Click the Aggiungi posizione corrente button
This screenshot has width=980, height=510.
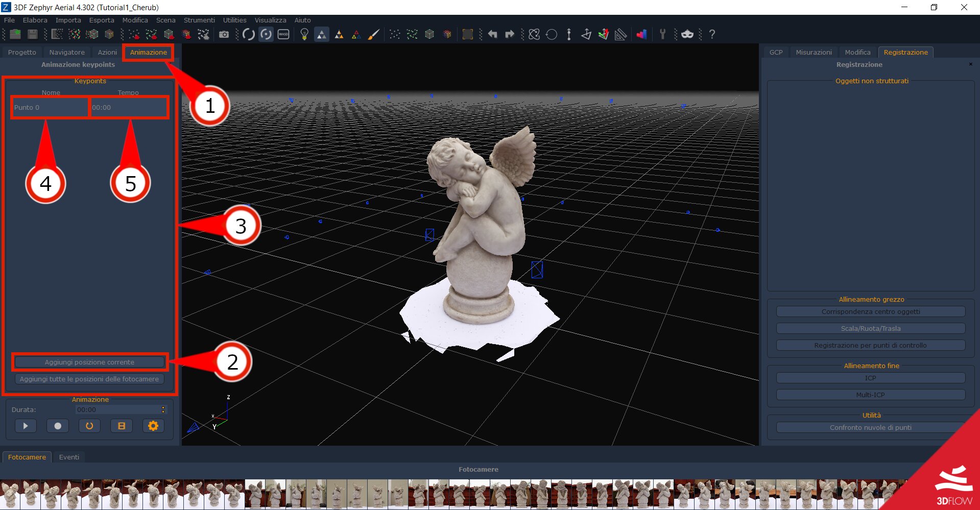coord(89,362)
